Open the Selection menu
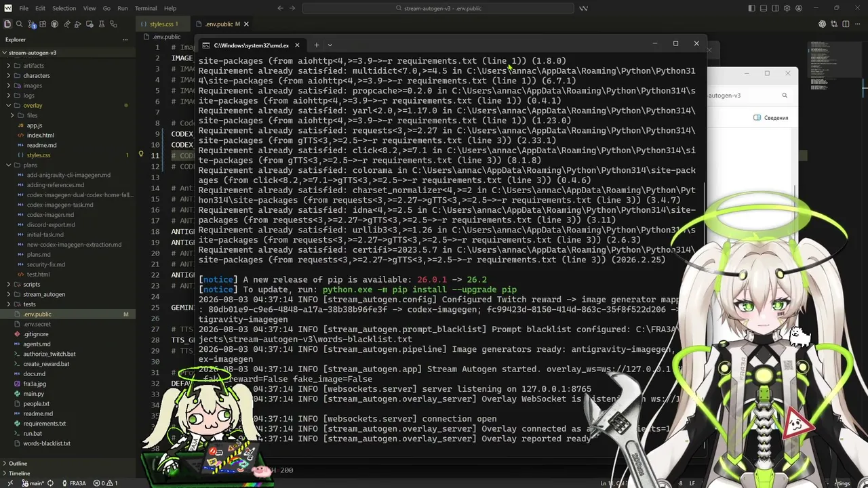This screenshot has height=488, width=868. click(x=64, y=8)
